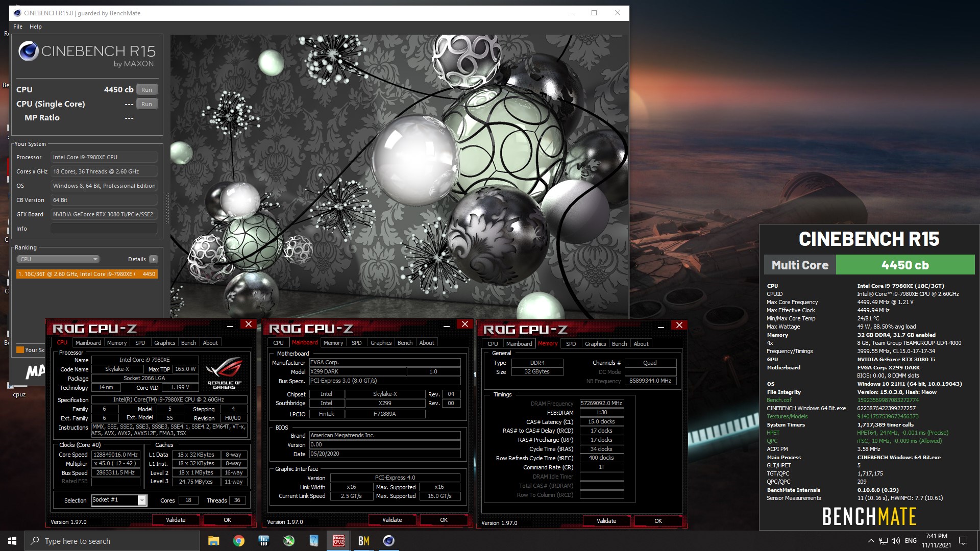This screenshot has width=980, height=551.
Task: Open the clock and date flyout
Action: pos(936,541)
